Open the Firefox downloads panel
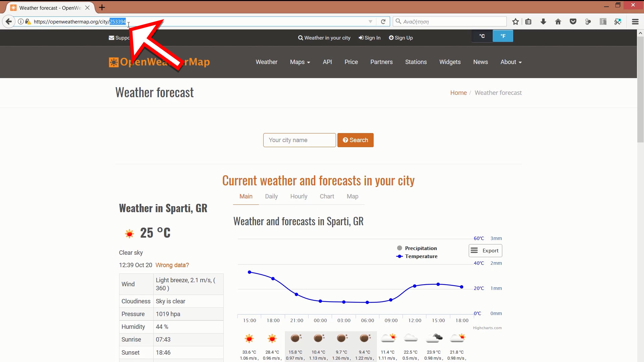 543,21
